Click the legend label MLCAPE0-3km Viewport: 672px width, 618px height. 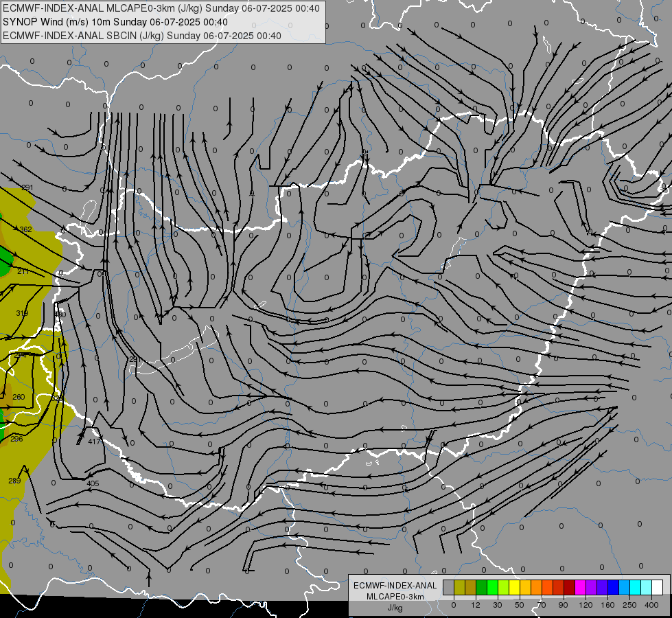pyautogui.click(x=395, y=597)
